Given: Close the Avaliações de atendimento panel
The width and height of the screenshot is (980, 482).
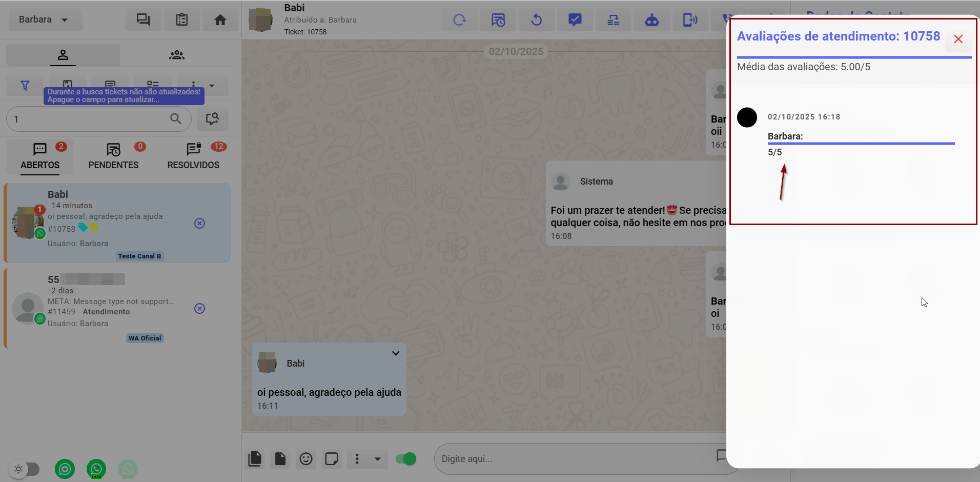Looking at the screenshot, I should click(958, 39).
